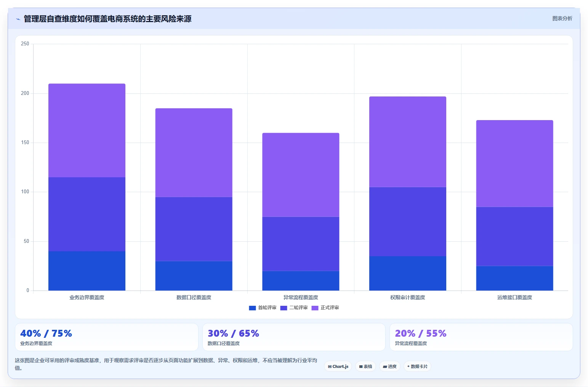Click 异常流程覆盖度 二轮评审 bar segment
Image resolution: width=588 pixels, height=387 pixels.
click(301, 244)
